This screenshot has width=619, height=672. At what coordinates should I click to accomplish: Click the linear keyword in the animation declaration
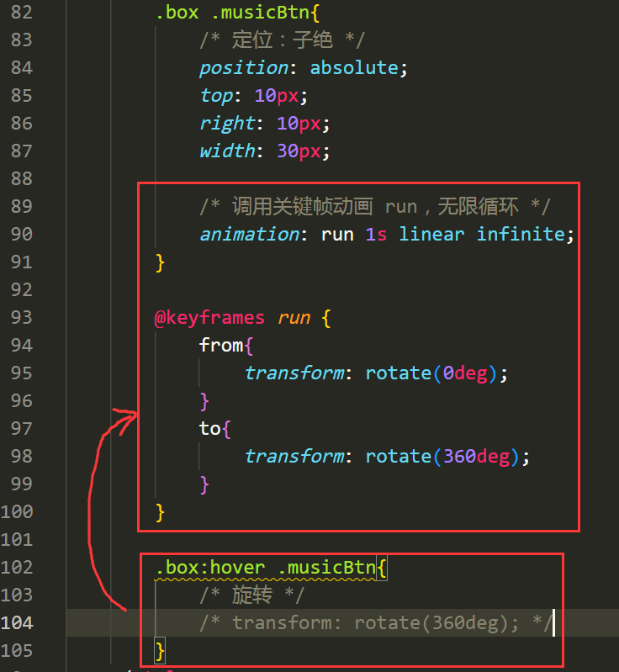[x=431, y=234]
